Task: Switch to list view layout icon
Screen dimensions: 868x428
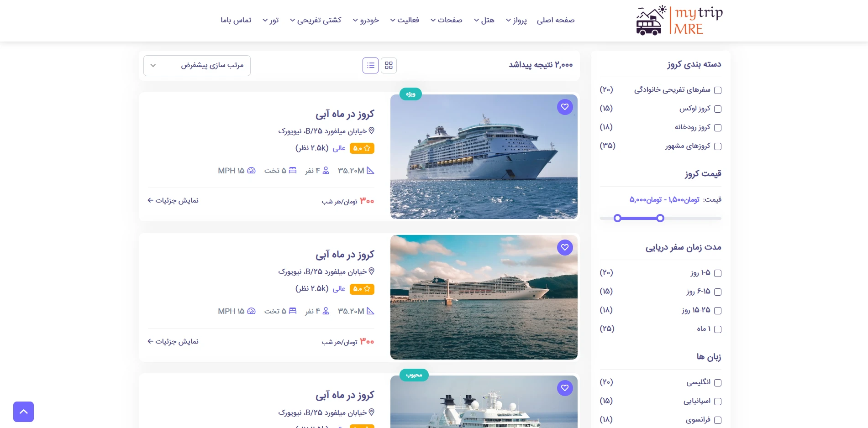Action: click(x=370, y=66)
